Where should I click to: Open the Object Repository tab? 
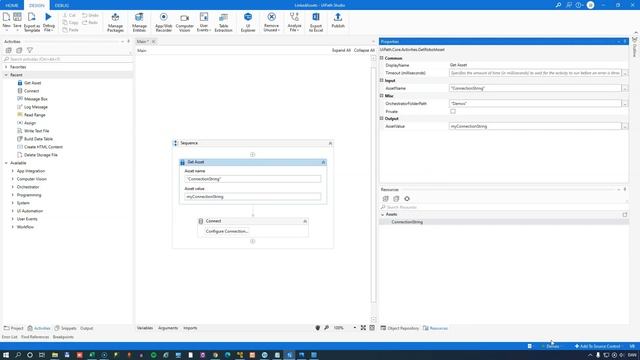click(x=400, y=328)
